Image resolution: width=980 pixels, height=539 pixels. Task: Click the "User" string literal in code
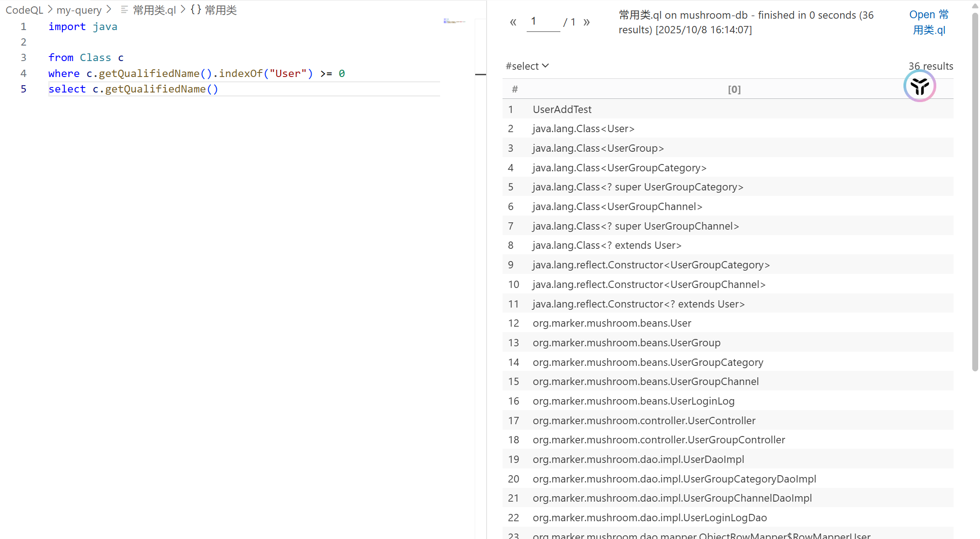287,73
